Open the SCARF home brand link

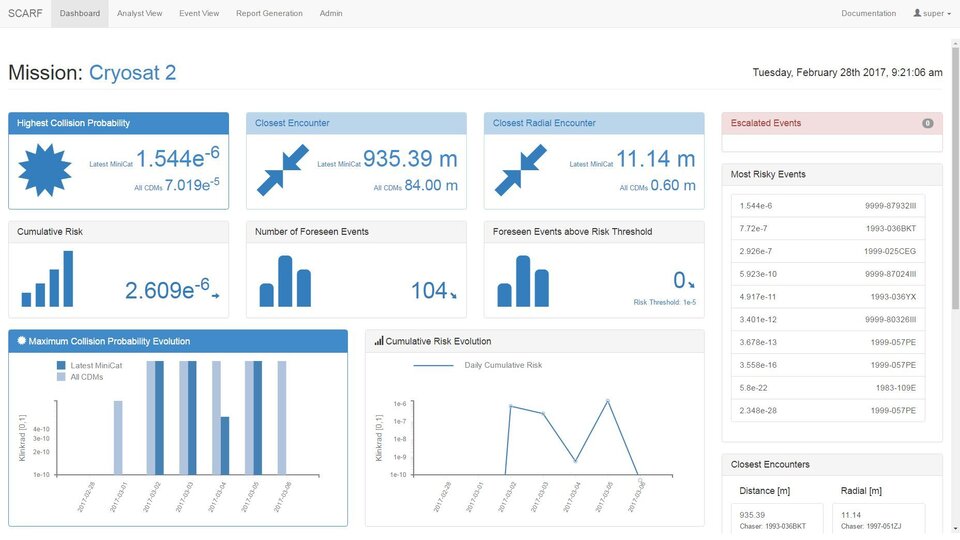pyautogui.click(x=25, y=13)
